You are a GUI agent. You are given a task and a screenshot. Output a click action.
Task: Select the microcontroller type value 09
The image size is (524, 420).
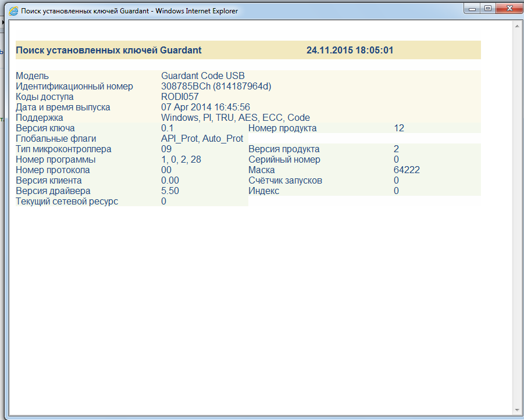(x=166, y=149)
